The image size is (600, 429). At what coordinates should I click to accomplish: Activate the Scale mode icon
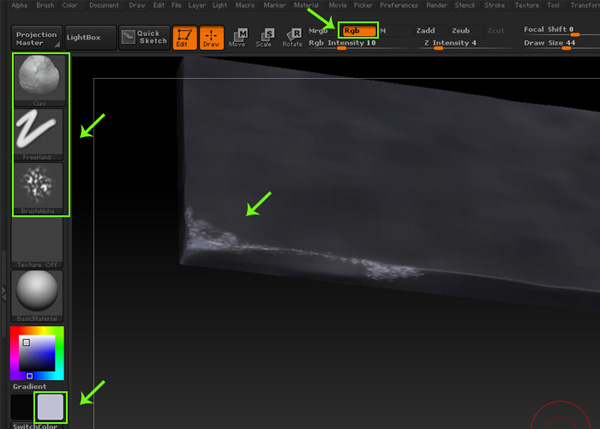pos(264,38)
